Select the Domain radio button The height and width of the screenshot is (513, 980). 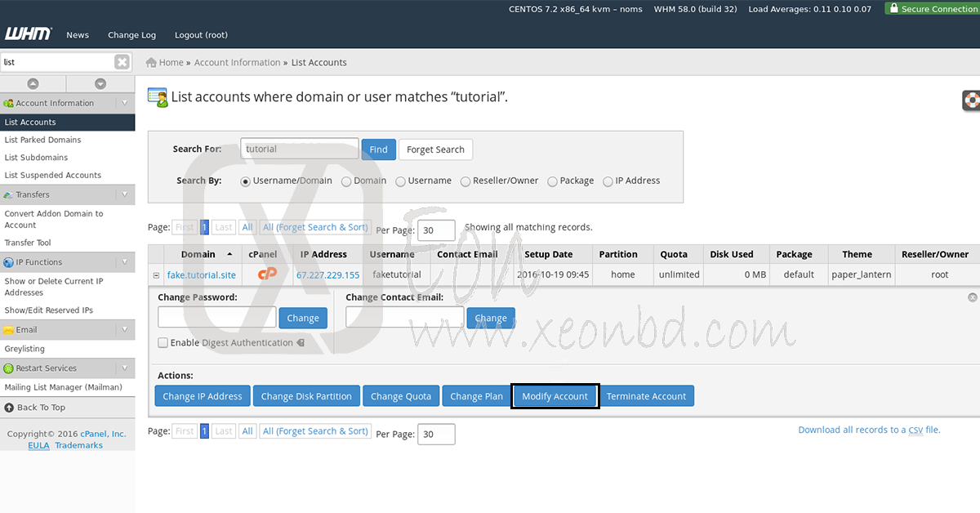click(x=346, y=181)
